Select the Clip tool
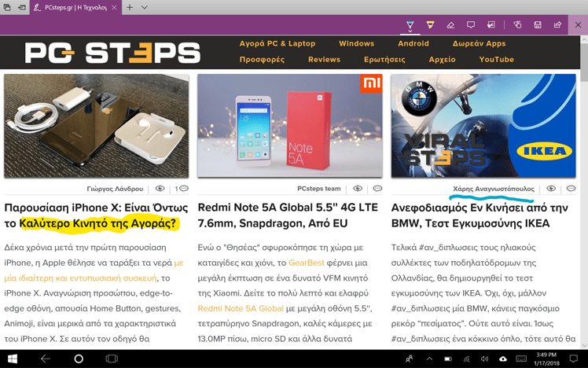This screenshot has height=368, width=588. pyautogui.click(x=491, y=24)
